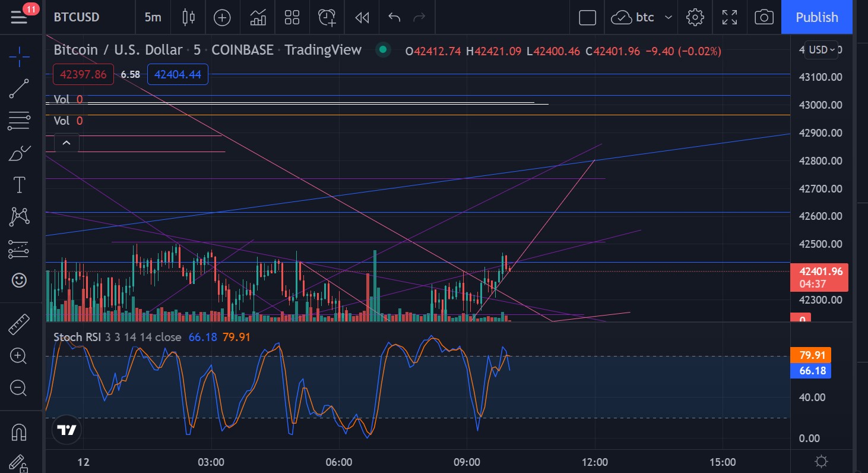The width and height of the screenshot is (868, 473).
Task: Select the brush drawing tool
Action: pyautogui.click(x=19, y=153)
